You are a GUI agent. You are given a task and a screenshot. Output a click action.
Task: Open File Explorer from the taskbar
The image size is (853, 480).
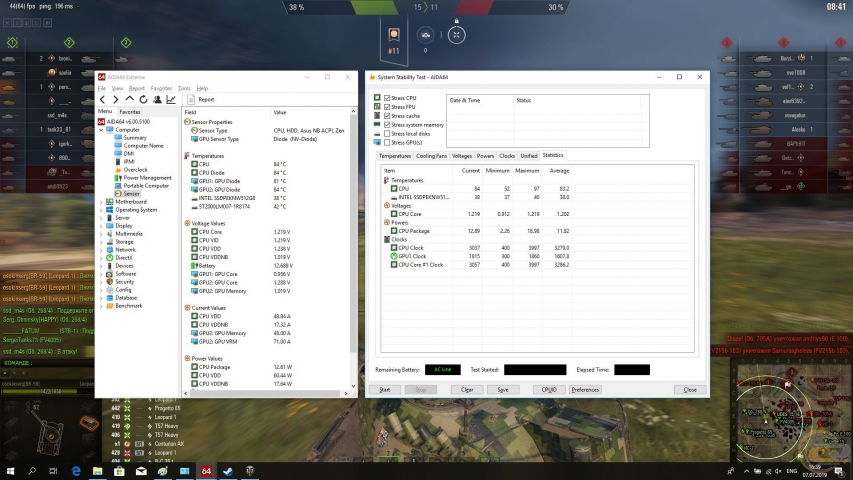97,471
